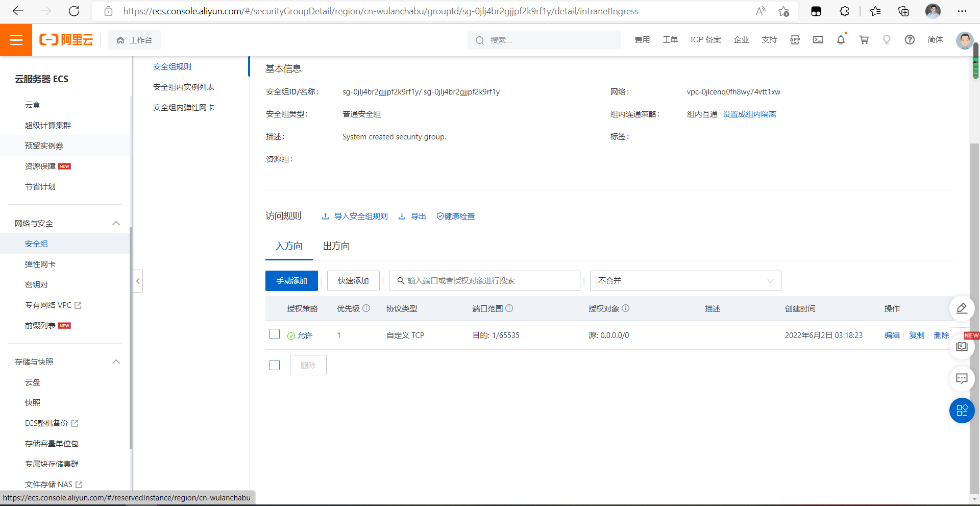980x506 pixels.
Task: Tick the select-all checkbox beside 删除
Action: (275, 365)
